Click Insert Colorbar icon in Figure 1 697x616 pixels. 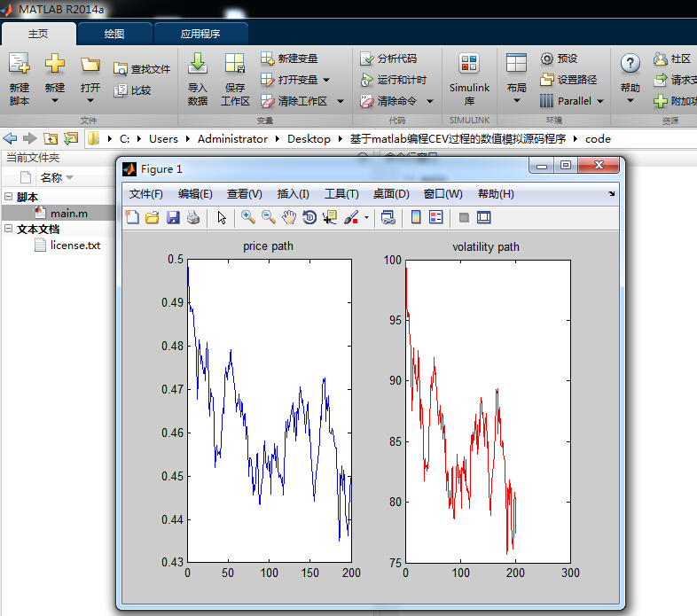pyautogui.click(x=416, y=217)
